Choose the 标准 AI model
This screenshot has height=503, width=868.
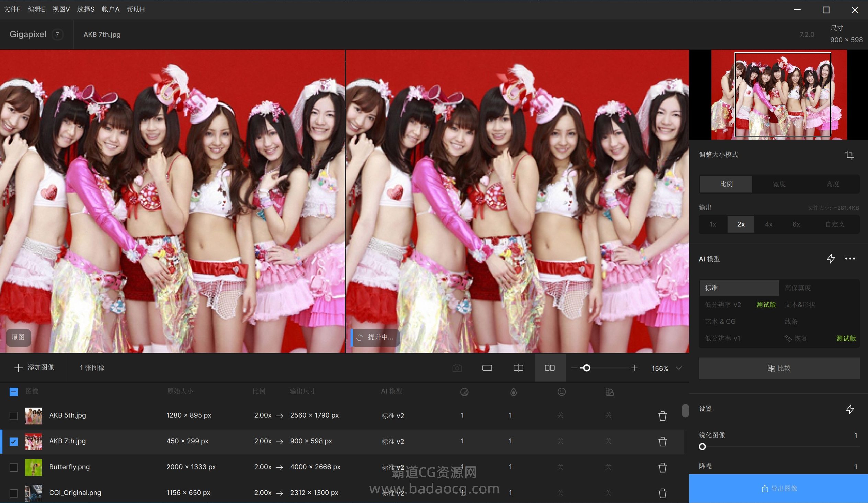coord(739,288)
